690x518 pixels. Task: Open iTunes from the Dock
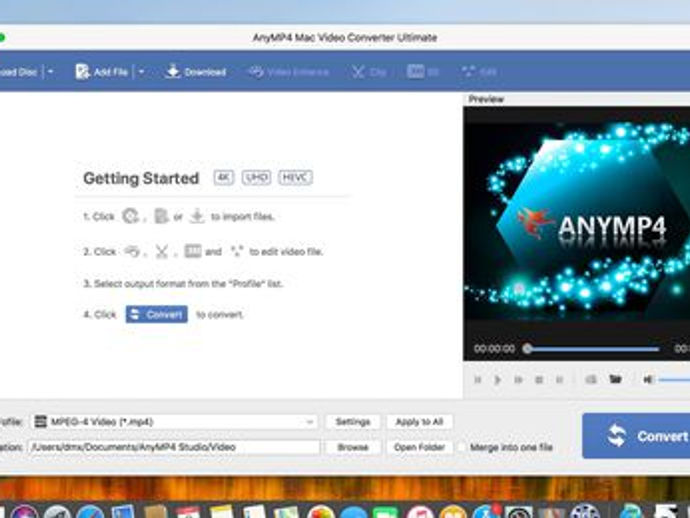click(420, 513)
